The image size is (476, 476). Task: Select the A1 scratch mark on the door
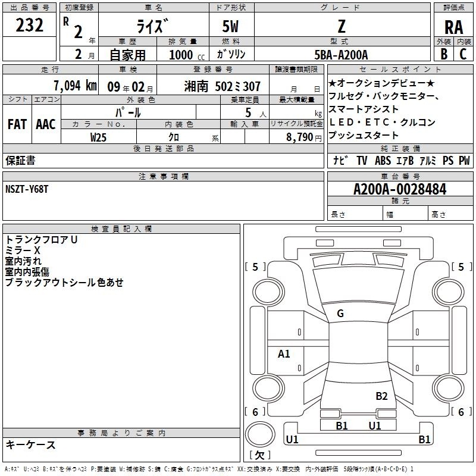(x=284, y=353)
